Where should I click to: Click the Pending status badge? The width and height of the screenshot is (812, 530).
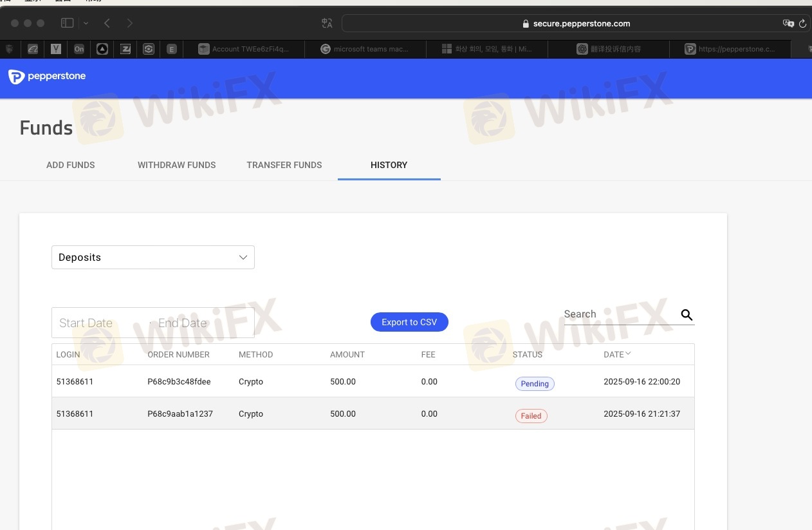tap(535, 384)
